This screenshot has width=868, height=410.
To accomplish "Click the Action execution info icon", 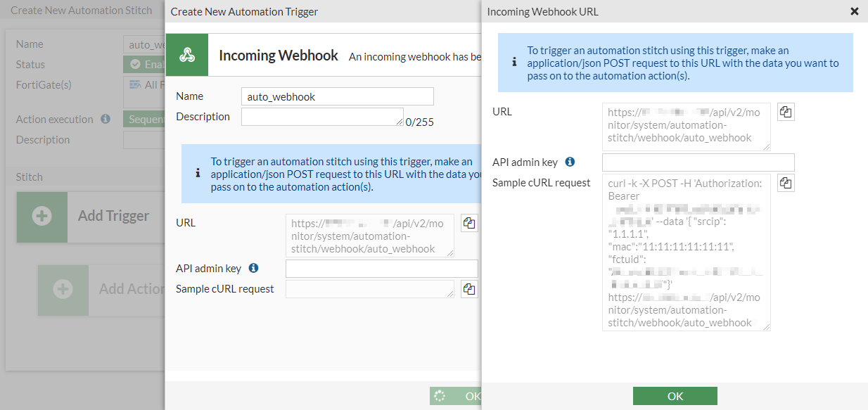I will tap(106, 119).
